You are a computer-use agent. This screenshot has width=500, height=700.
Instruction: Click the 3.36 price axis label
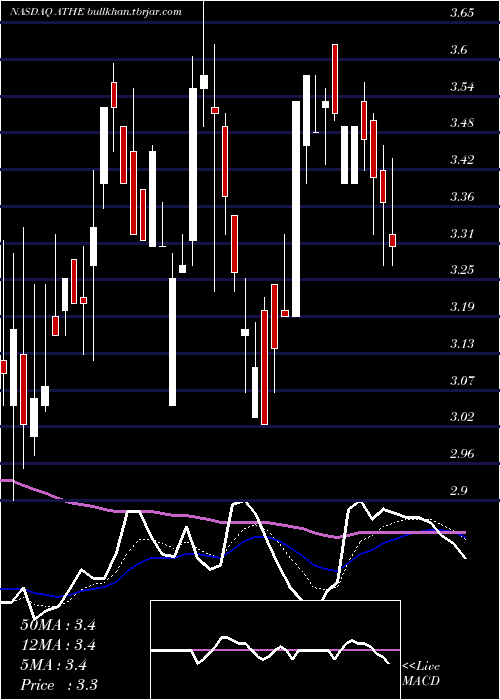tap(462, 197)
